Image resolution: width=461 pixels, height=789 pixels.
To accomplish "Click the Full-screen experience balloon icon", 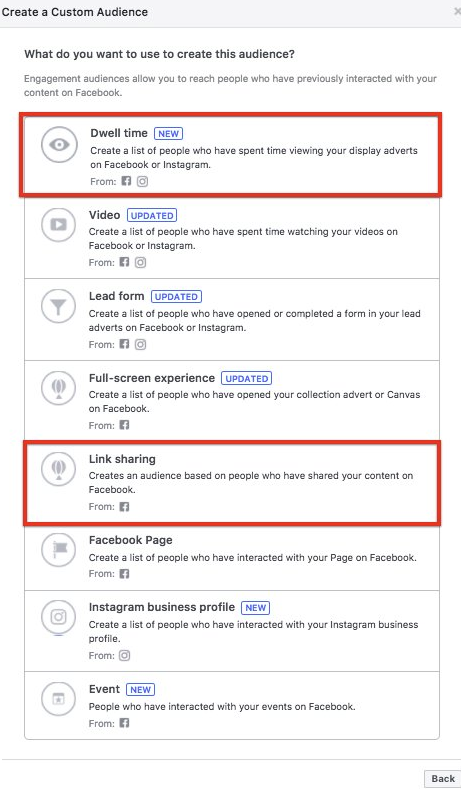I will pos(58,387).
